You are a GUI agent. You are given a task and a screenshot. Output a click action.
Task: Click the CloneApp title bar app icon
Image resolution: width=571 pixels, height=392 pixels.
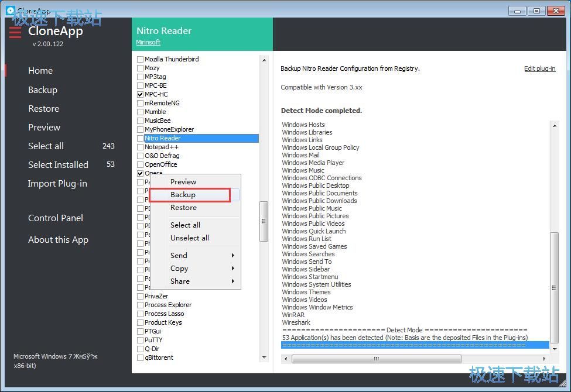pyautogui.click(x=11, y=10)
